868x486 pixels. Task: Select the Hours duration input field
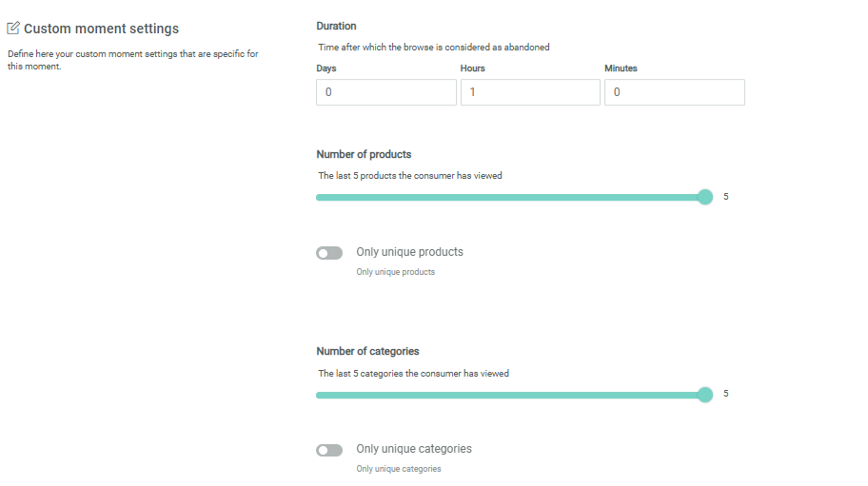(530, 92)
